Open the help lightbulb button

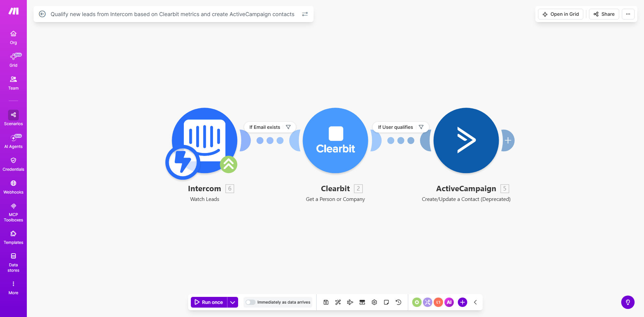tap(628, 302)
